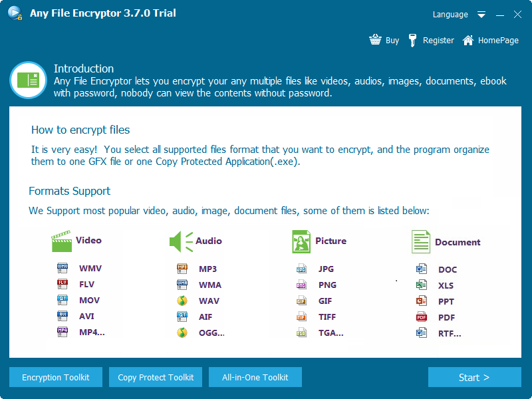Image resolution: width=532 pixels, height=399 pixels.
Task: Click the PDF file icon
Action: (x=422, y=317)
